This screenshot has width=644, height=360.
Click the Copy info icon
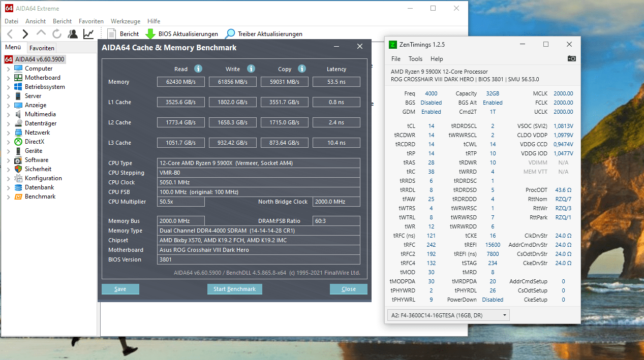point(302,69)
